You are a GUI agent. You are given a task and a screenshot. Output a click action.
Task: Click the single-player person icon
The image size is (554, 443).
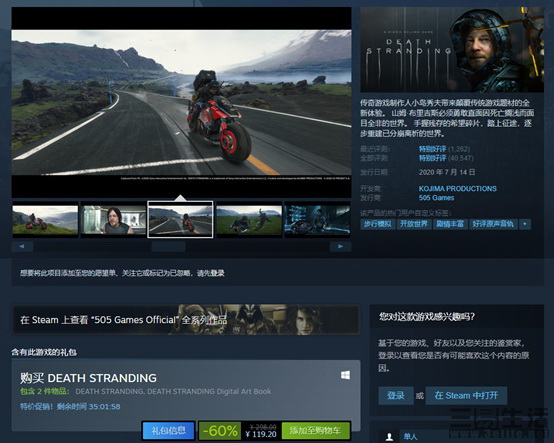pyautogui.click(x=389, y=437)
